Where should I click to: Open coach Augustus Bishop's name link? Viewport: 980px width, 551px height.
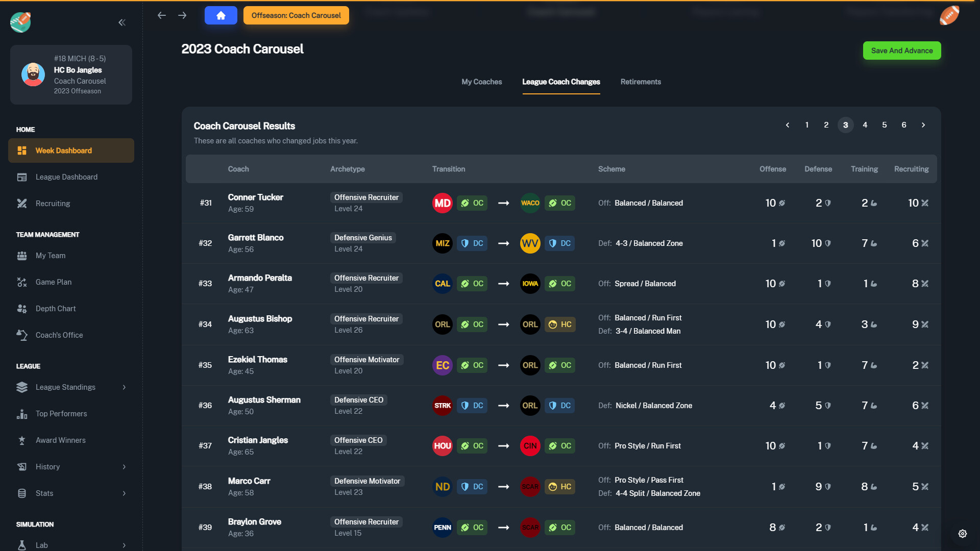[260, 319]
